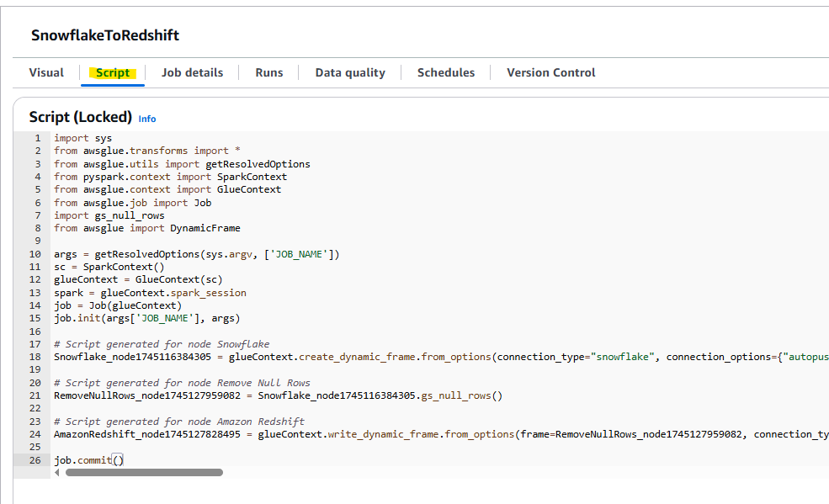Click 'RemoveNullRows_node1745127959082' at the start of line 21
This screenshot has height=504, width=829.
tap(147, 395)
